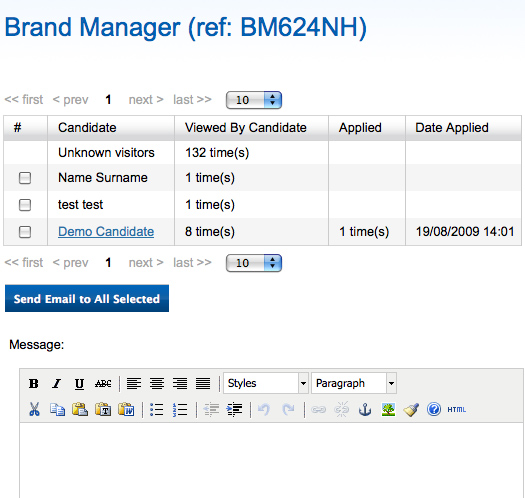The image size is (525, 498).
Task: Go to first page in bottom pager
Action: (24, 263)
